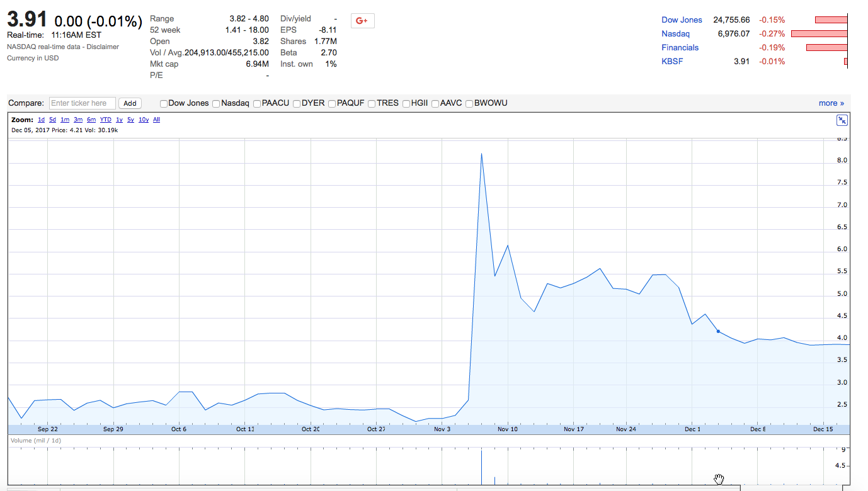Tick the Dow Jones compare checkbox

coord(164,103)
